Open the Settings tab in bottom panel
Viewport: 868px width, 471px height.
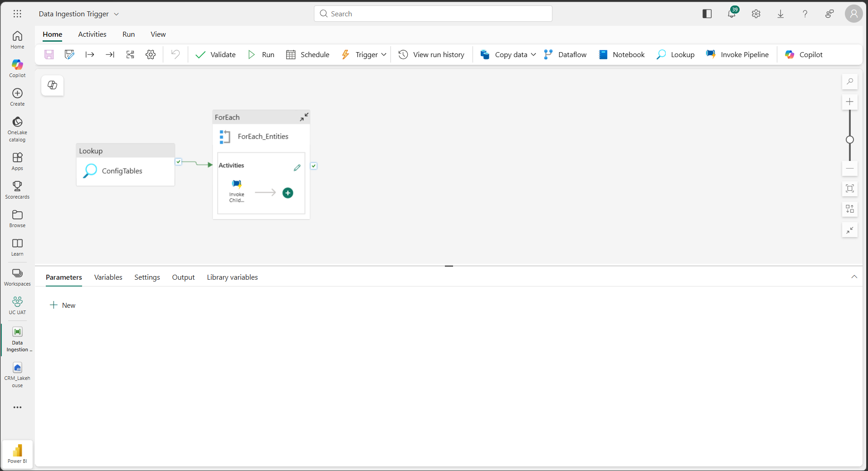tap(147, 277)
